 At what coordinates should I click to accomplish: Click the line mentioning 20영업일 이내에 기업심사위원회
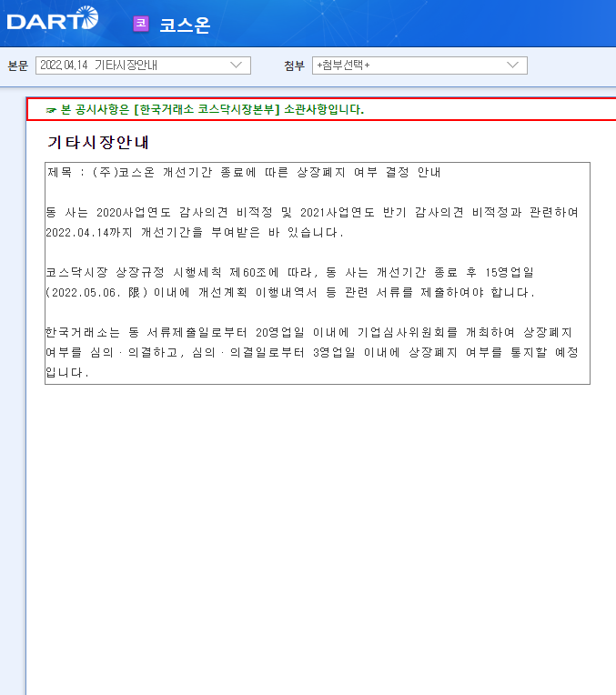point(309,332)
